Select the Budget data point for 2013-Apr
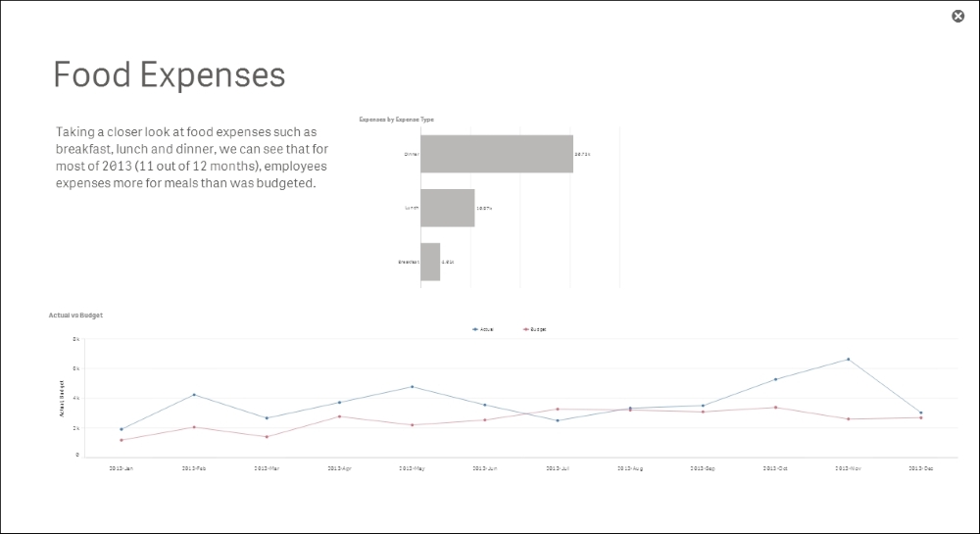This screenshot has width=980, height=534. tap(339, 416)
